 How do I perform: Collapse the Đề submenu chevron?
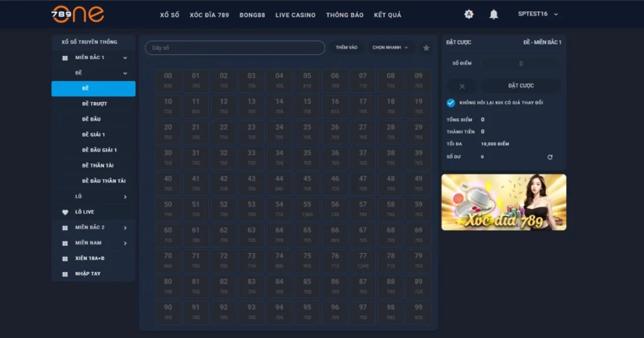point(125,73)
